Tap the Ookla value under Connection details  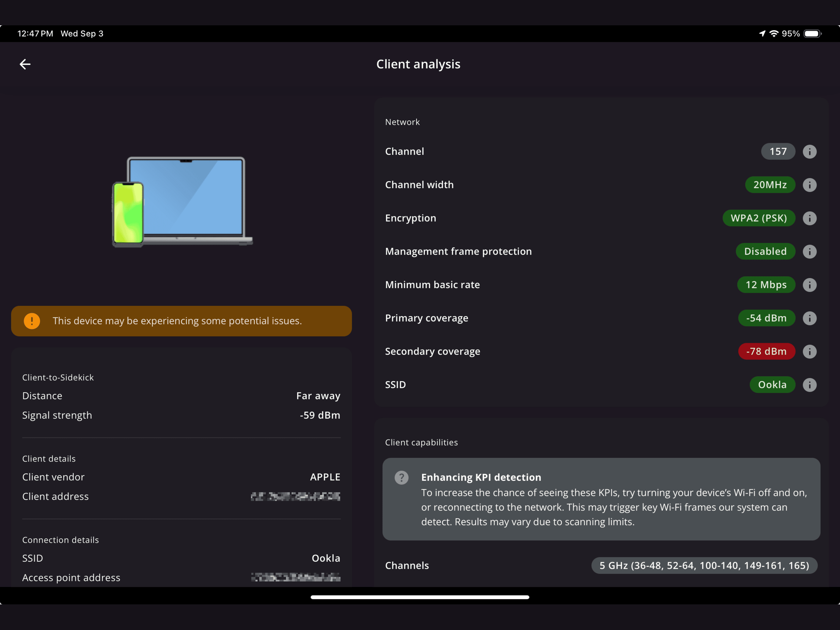point(326,558)
